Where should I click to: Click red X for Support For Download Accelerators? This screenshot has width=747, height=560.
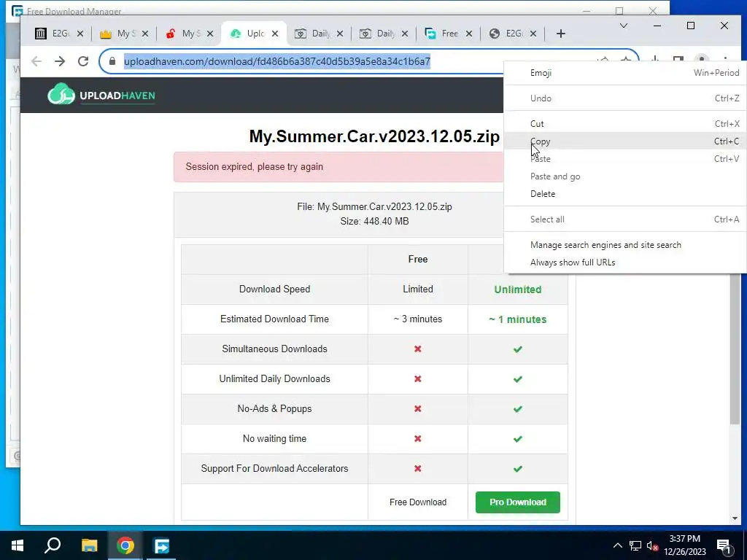pyautogui.click(x=418, y=469)
